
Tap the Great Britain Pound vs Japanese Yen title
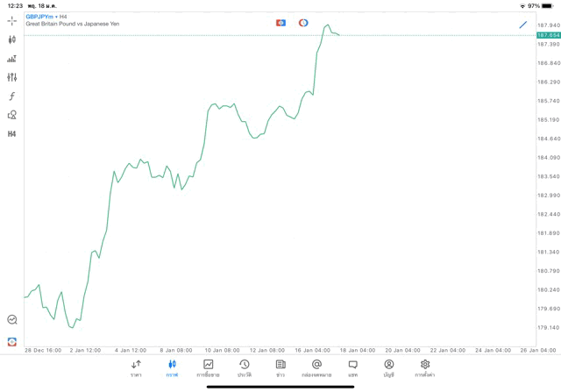tap(72, 24)
